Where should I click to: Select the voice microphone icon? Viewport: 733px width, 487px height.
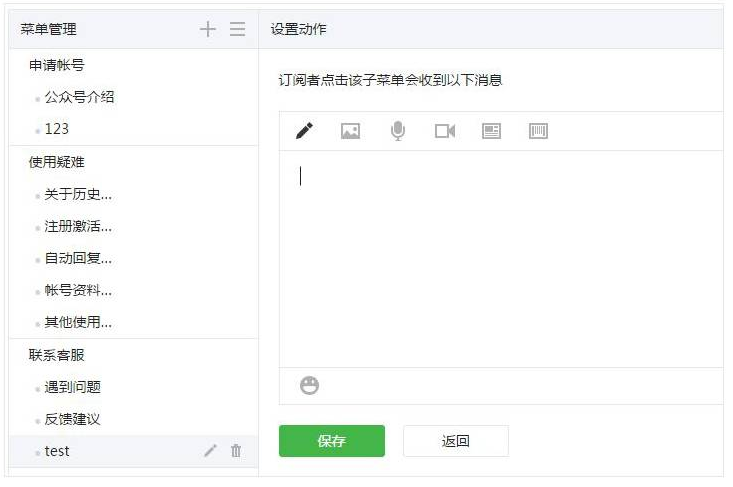(398, 131)
